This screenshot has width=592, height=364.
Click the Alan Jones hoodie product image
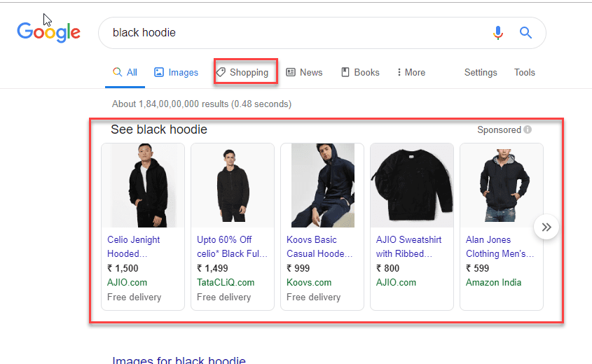point(501,185)
